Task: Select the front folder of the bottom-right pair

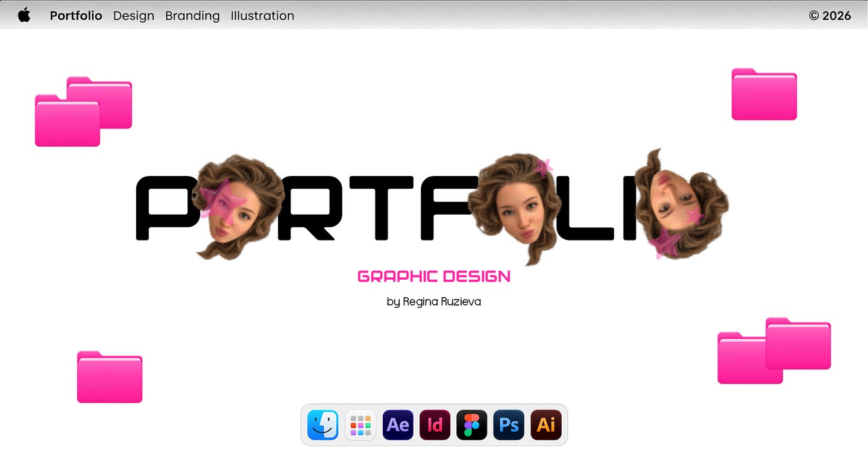Action: coord(798,343)
